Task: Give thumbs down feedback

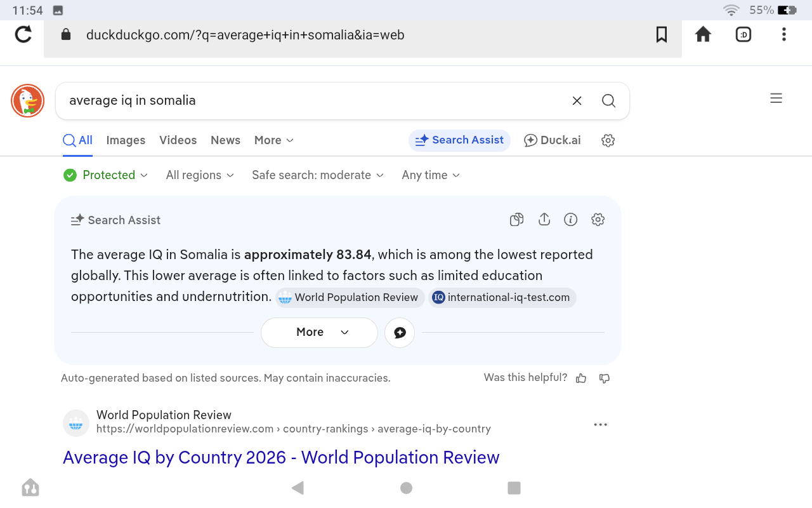Action: click(x=605, y=378)
